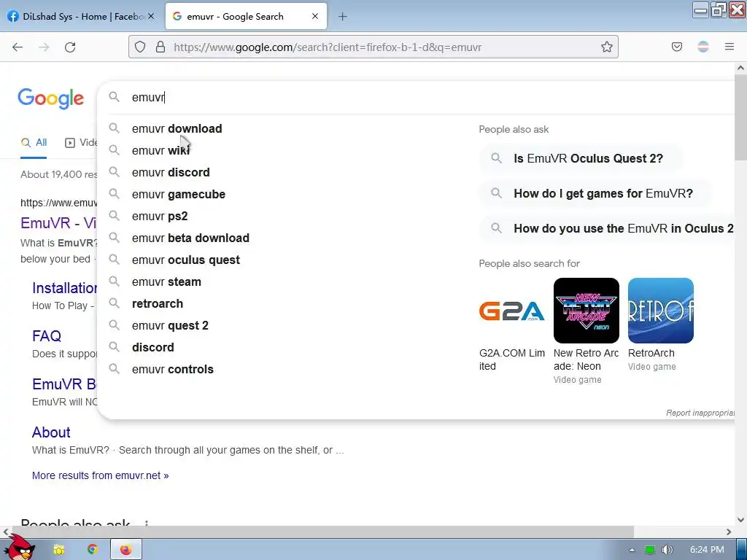Close the Facebook tab

[x=151, y=16]
